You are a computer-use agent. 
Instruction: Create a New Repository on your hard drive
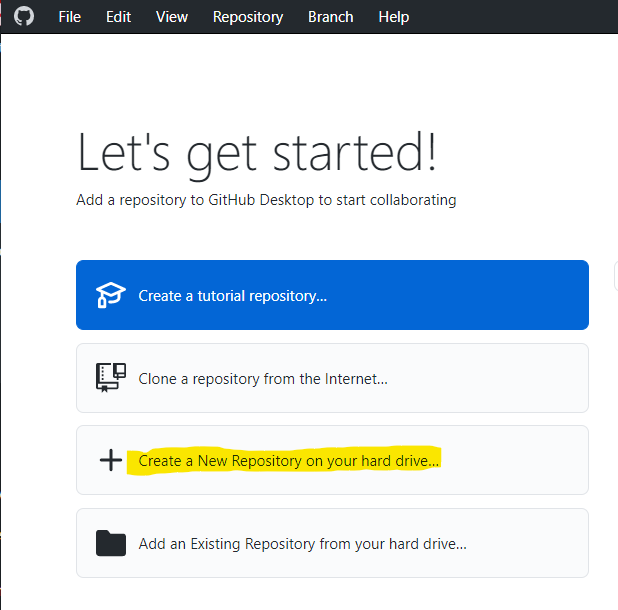(x=332, y=460)
